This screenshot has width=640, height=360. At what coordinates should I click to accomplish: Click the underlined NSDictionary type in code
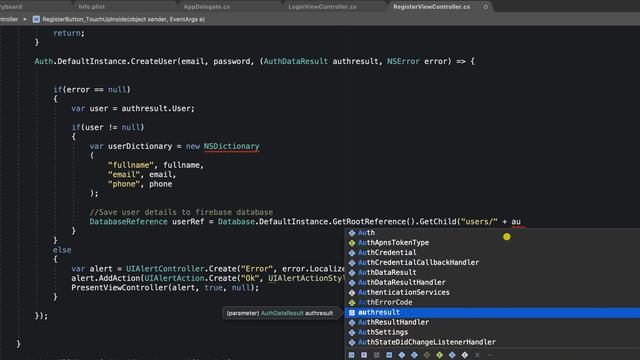(x=231, y=146)
